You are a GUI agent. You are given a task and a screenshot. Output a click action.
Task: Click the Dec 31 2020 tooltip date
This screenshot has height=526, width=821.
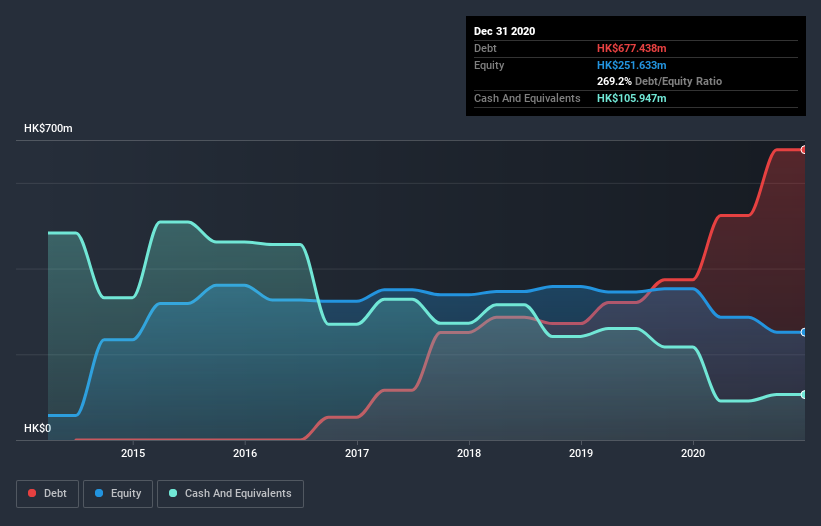pyautogui.click(x=504, y=31)
